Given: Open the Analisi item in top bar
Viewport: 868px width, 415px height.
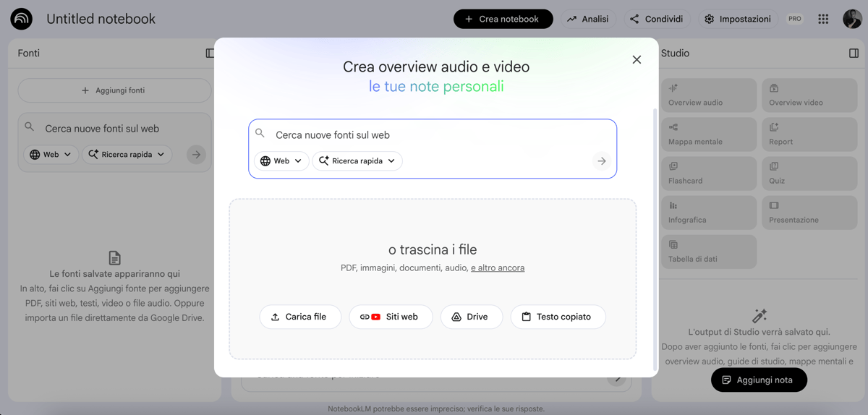Looking at the screenshot, I should tap(587, 19).
